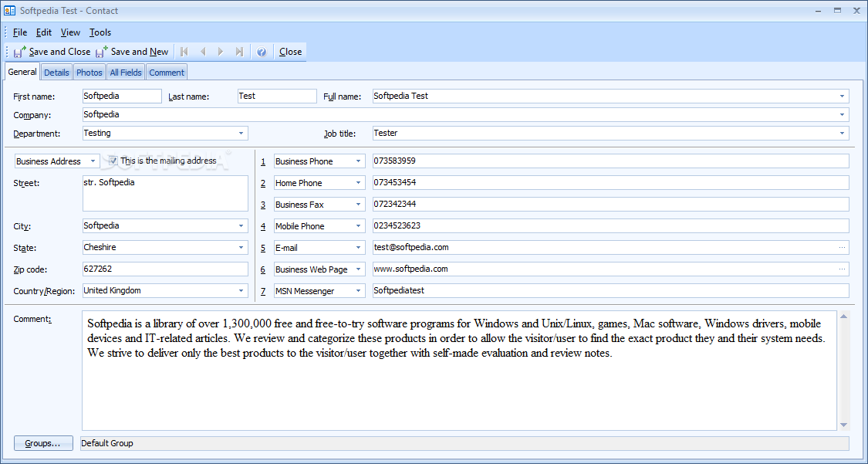Viewport: 868px width, 464px height.
Task: Open the Mobile Phone type dropdown
Action: pos(358,226)
